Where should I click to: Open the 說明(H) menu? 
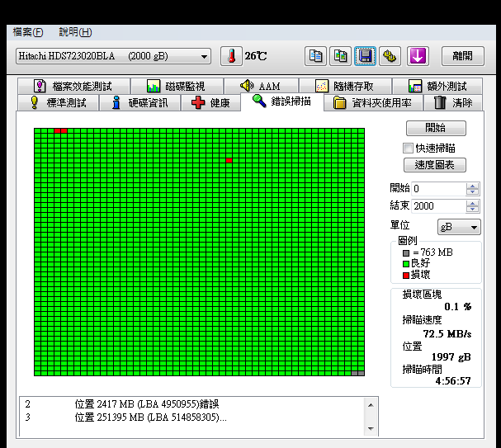(x=75, y=32)
